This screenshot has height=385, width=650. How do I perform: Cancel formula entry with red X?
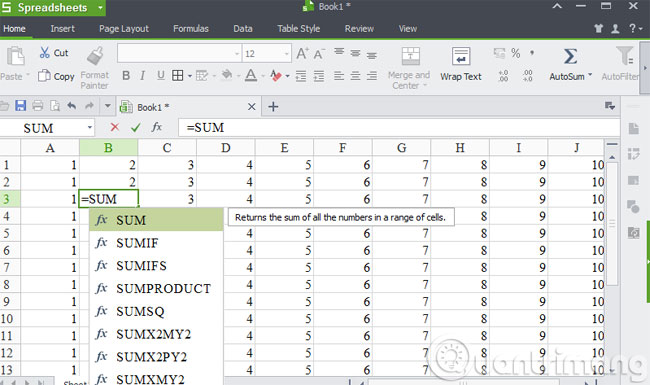[x=115, y=127]
